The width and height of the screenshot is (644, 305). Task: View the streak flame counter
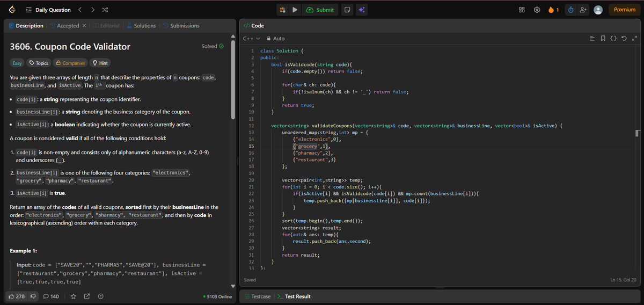click(x=554, y=10)
